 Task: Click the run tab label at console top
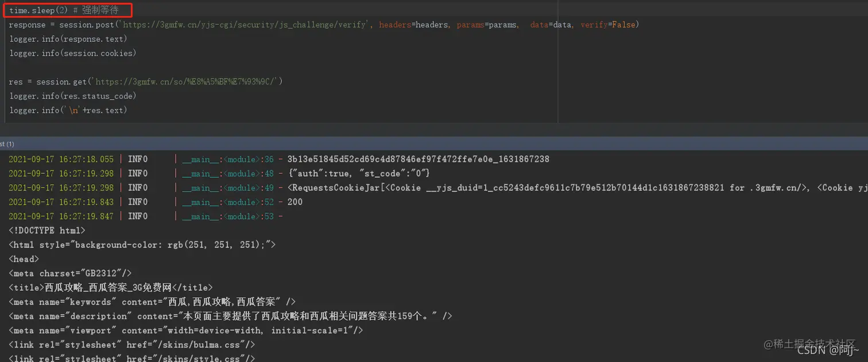coord(7,144)
